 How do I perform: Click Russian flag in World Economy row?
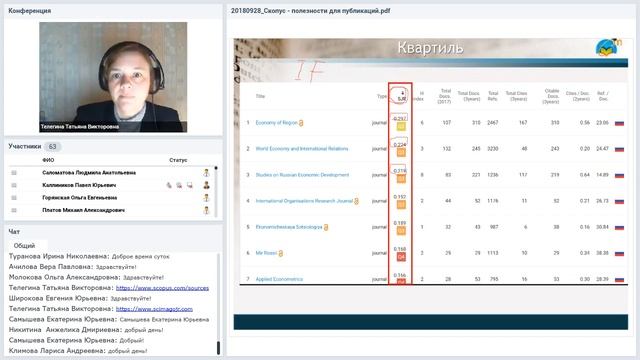coord(619,149)
